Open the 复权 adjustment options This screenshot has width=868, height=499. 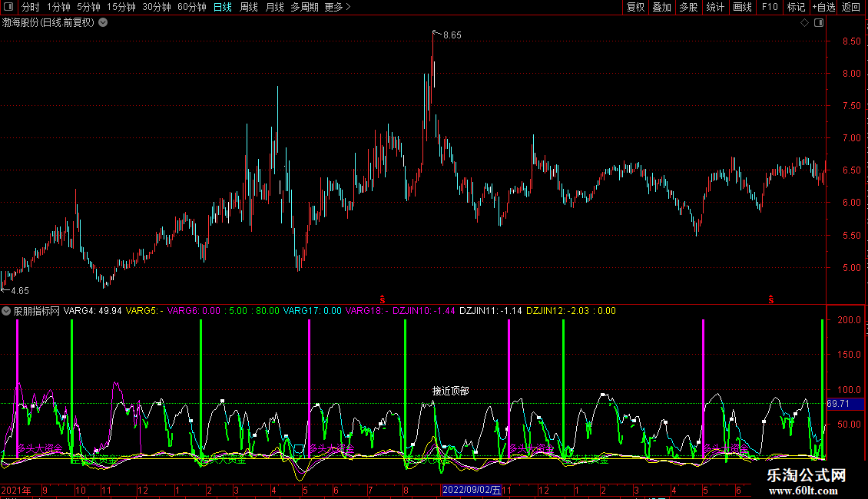tap(635, 8)
